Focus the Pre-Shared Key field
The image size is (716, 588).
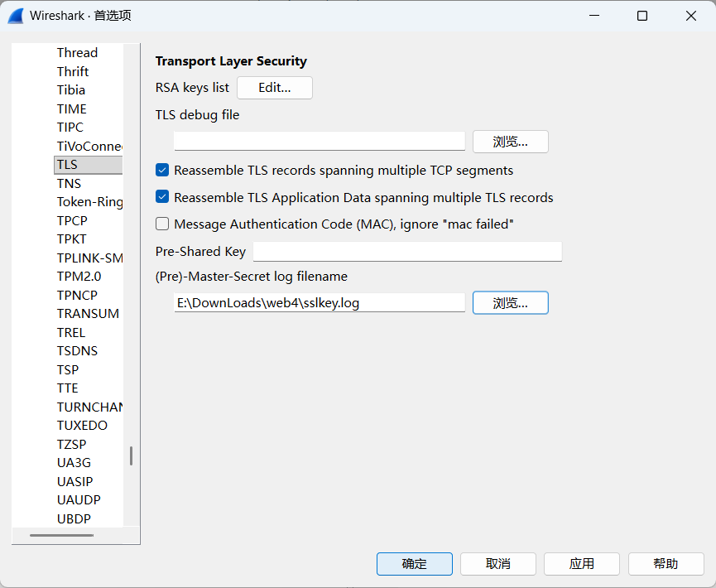407,252
